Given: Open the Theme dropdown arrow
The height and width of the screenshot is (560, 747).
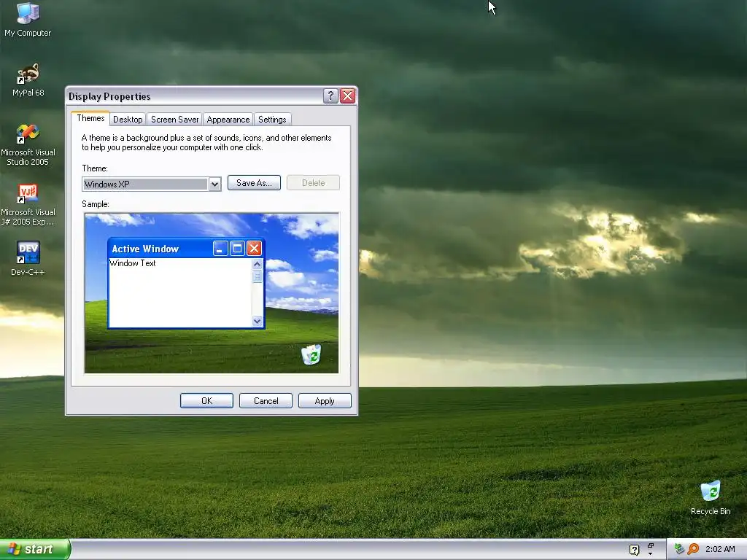Looking at the screenshot, I should (x=215, y=184).
